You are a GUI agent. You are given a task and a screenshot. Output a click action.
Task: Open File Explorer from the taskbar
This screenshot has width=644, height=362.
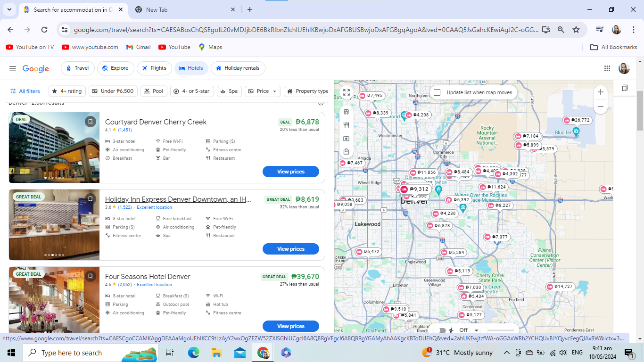click(x=216, y=353)
